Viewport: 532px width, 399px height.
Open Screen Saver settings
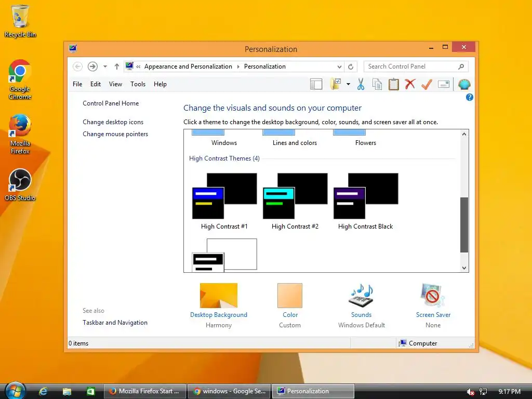(433, 306)
